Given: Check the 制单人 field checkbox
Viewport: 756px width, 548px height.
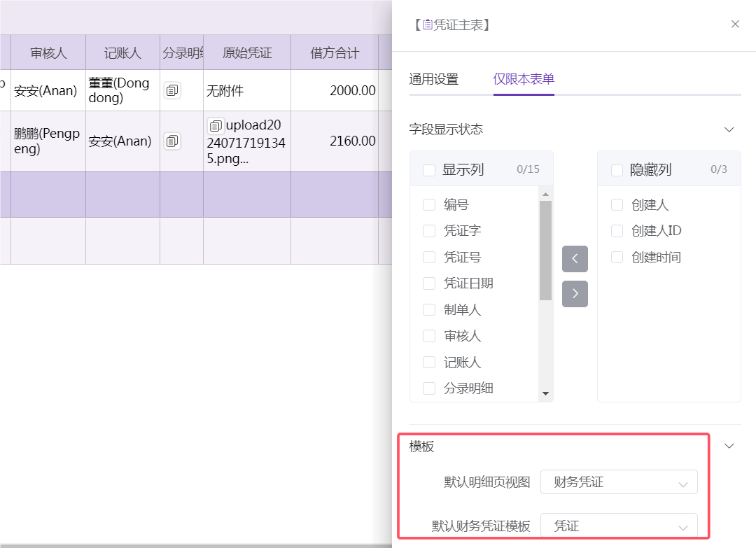Looking at the screenshot, I should pyautogui.click(x=429, y=309).
